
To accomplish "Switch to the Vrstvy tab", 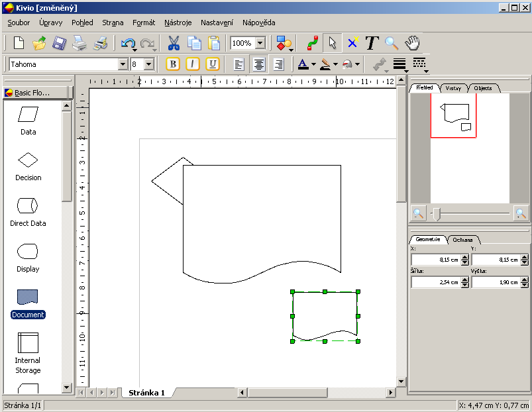I will point(453,88).
